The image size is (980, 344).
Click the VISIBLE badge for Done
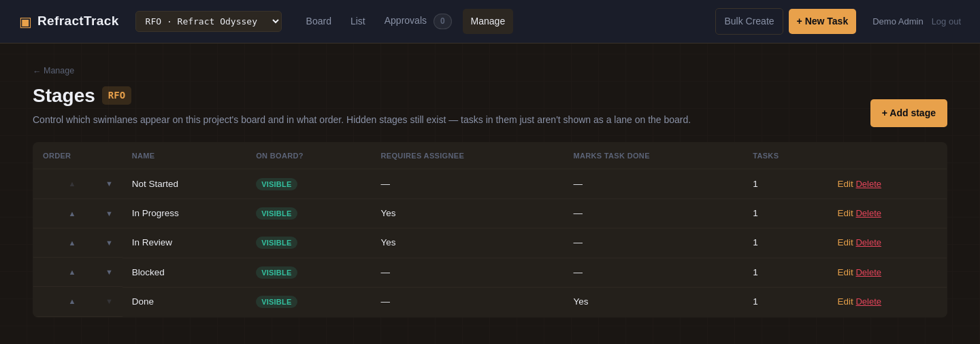coord(276,302)
